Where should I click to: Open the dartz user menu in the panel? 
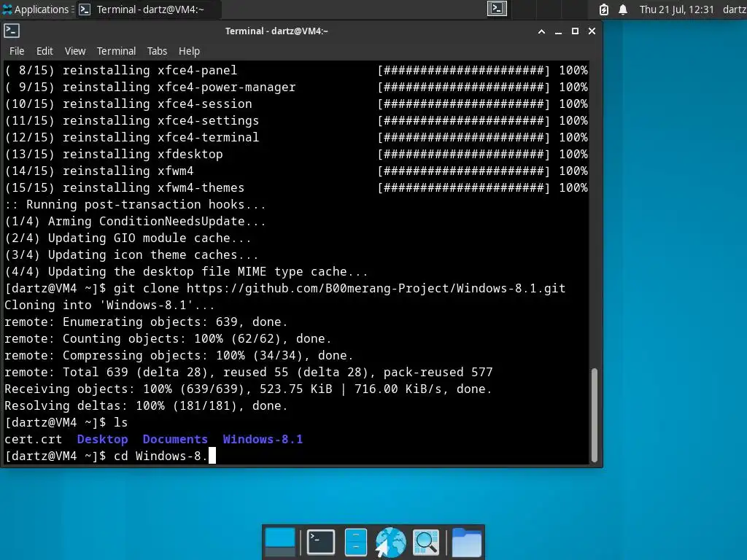pyautogui.click(x=734, y=9)
